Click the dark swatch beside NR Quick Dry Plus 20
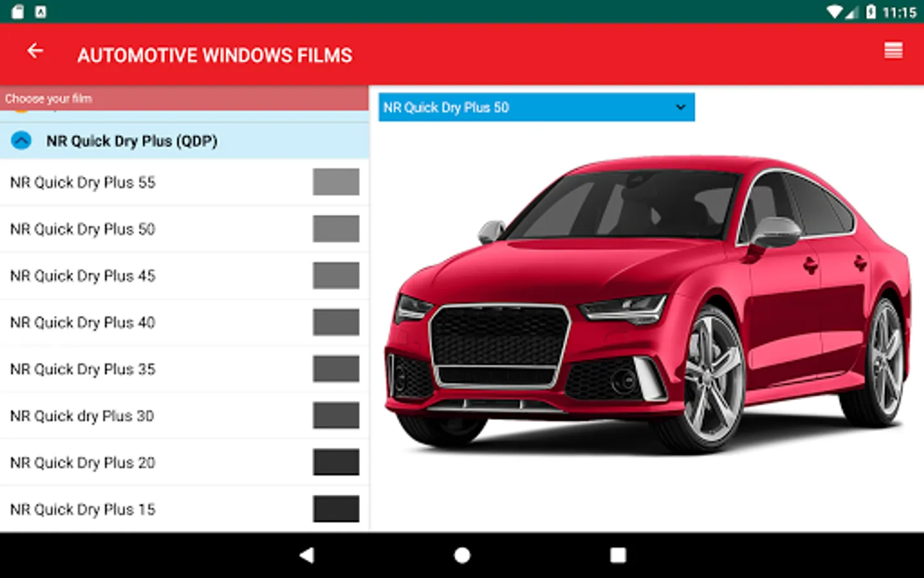The image size is (924, 578). coord(336,462)
